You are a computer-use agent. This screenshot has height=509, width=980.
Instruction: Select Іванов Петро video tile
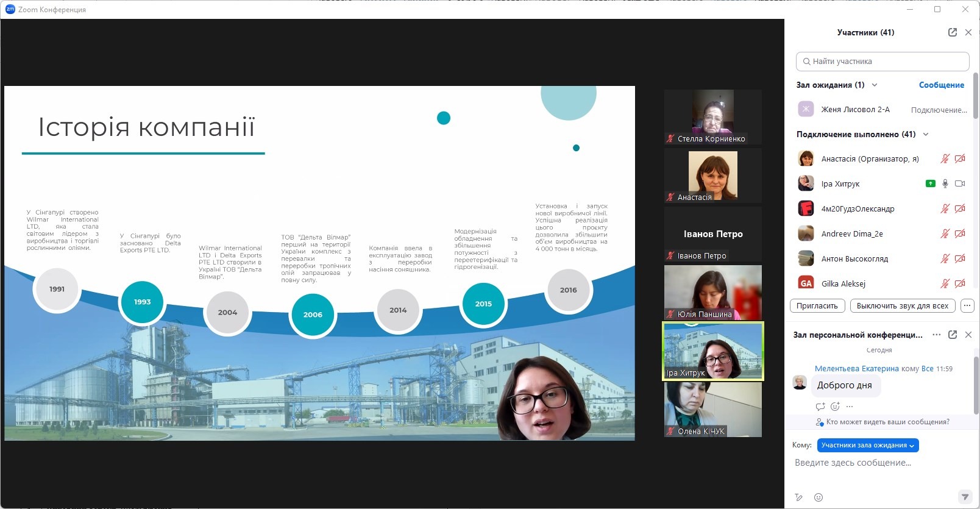pos(713,234)
